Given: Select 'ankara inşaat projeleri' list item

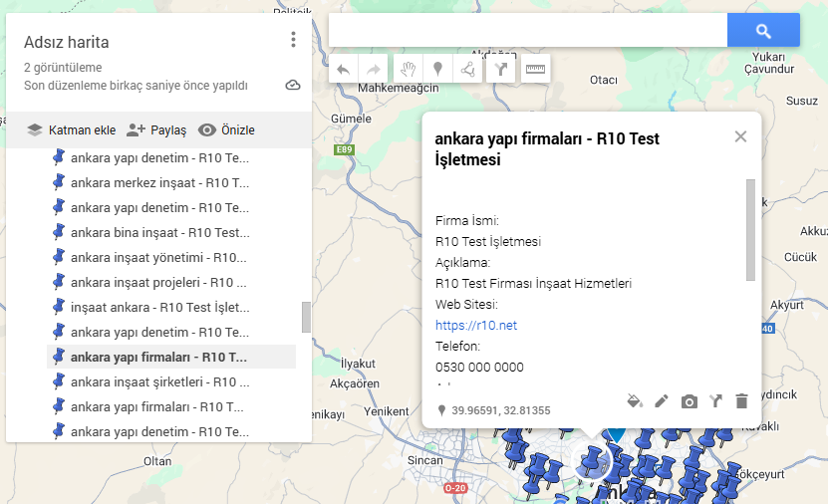Looking at the screenshot, I should point(171,282).
